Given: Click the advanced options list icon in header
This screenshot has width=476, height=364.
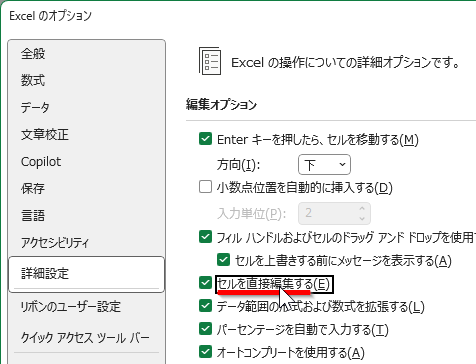Looking at the screenshot, I should (210, 61).
